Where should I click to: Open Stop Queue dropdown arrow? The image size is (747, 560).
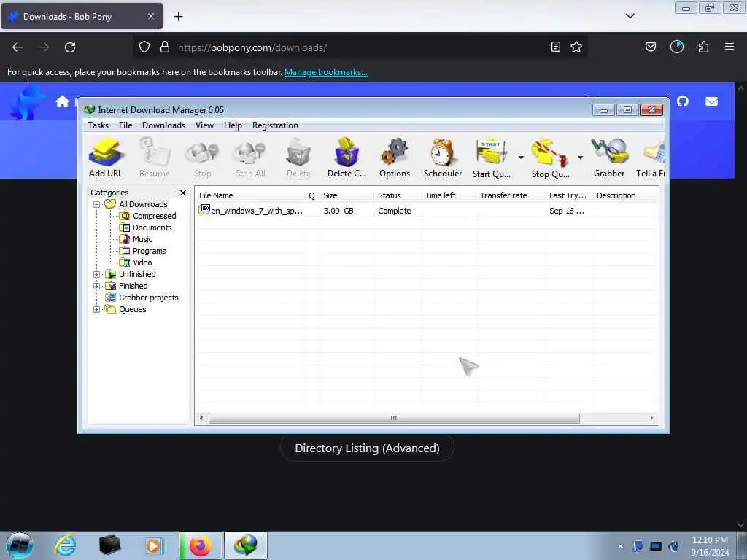tap(580, 157)
